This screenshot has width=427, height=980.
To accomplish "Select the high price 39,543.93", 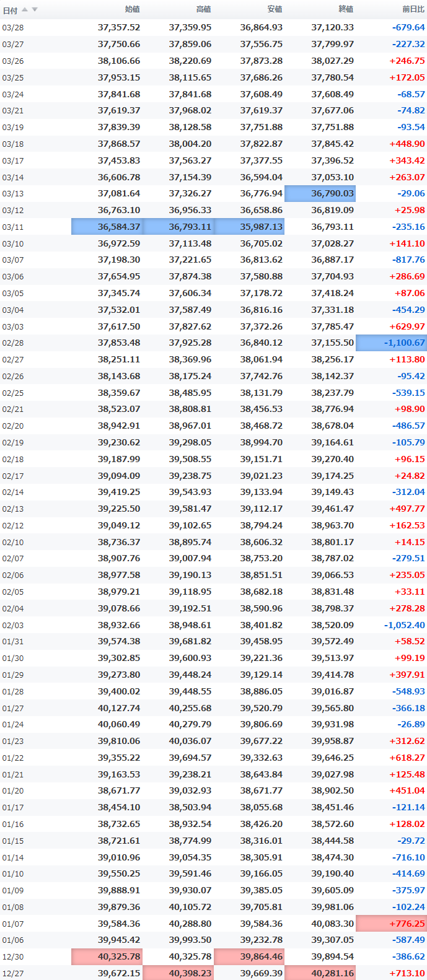I will click(x=190, y=492).
